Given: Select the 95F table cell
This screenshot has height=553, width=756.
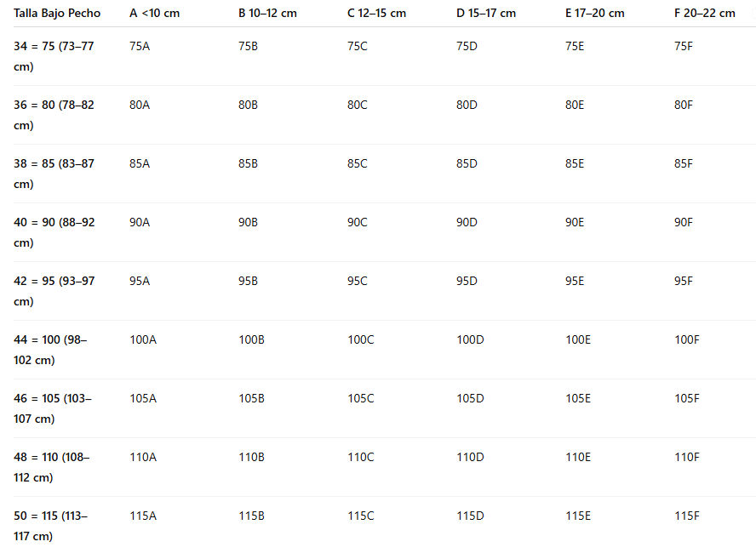Looking at the screenshot, I should point(684,281).
